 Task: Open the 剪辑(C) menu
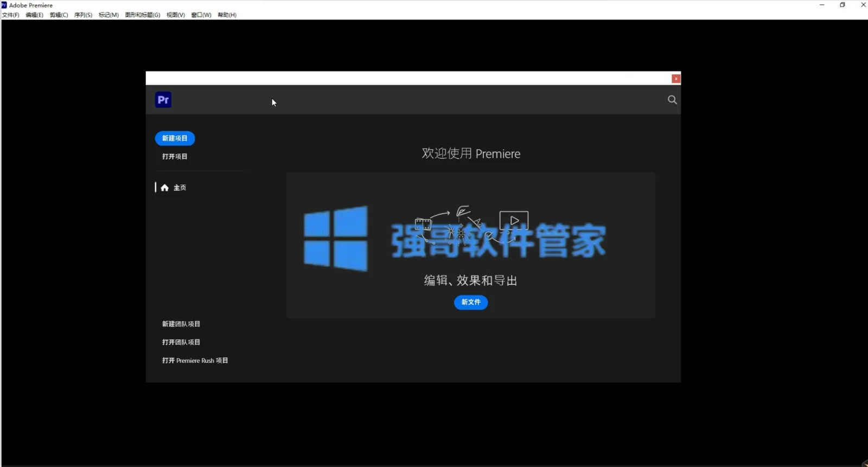(59, 15)
